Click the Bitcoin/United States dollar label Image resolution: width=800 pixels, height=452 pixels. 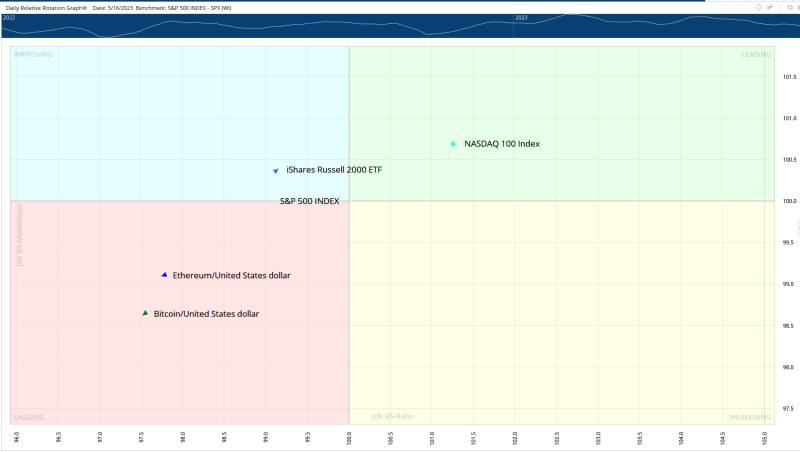pos(206,314)
